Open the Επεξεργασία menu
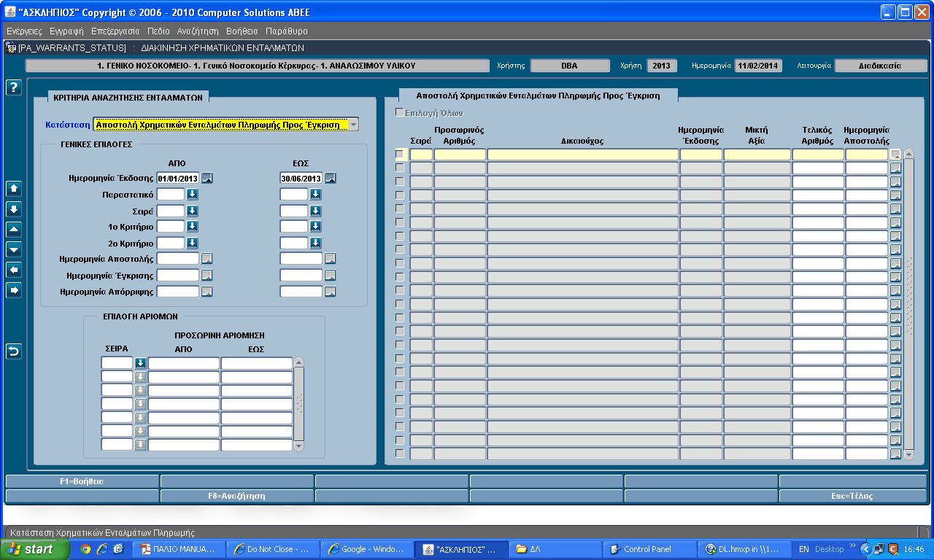The height and width of the screenshot is (560, 934). [115, 31]
